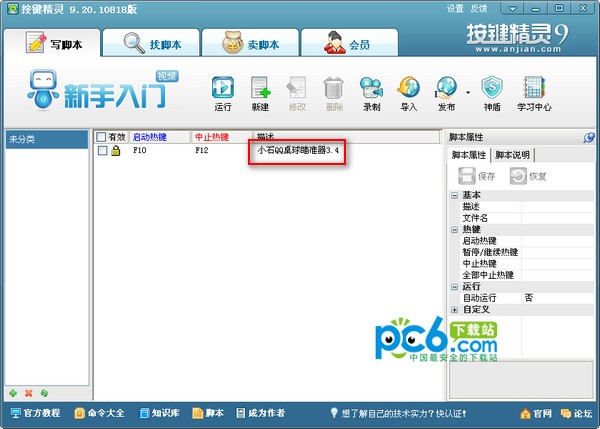Open dropdown arrow next to 发布
The image size is (600, 429).
click(468, 92)
